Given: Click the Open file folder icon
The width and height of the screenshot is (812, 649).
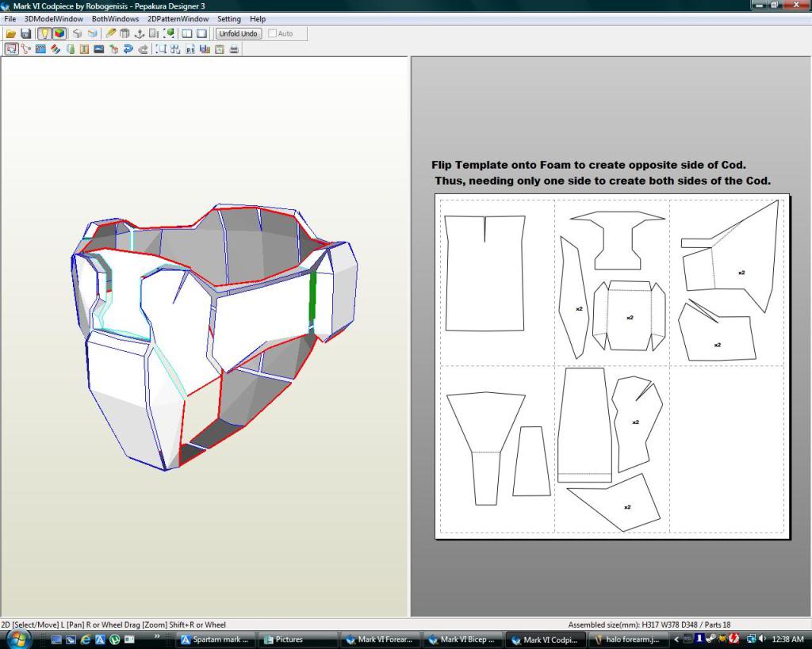Looking at the screenshot, I should pyautogui.click(x=11, y=34).
